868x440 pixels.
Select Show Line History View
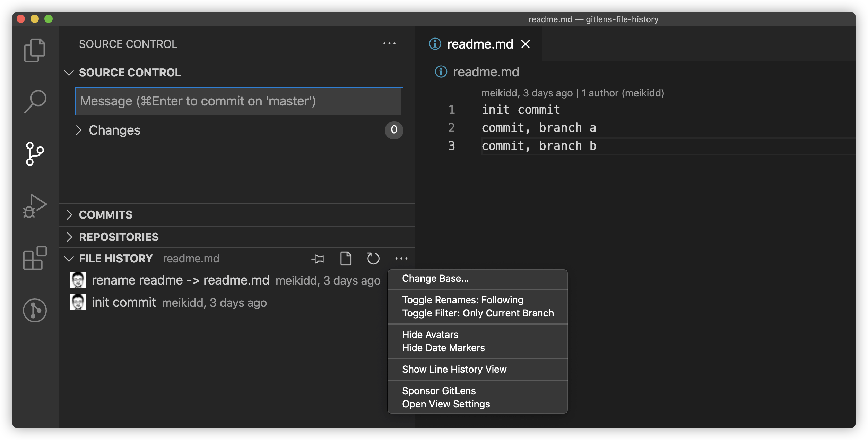[x=454, y=369]
